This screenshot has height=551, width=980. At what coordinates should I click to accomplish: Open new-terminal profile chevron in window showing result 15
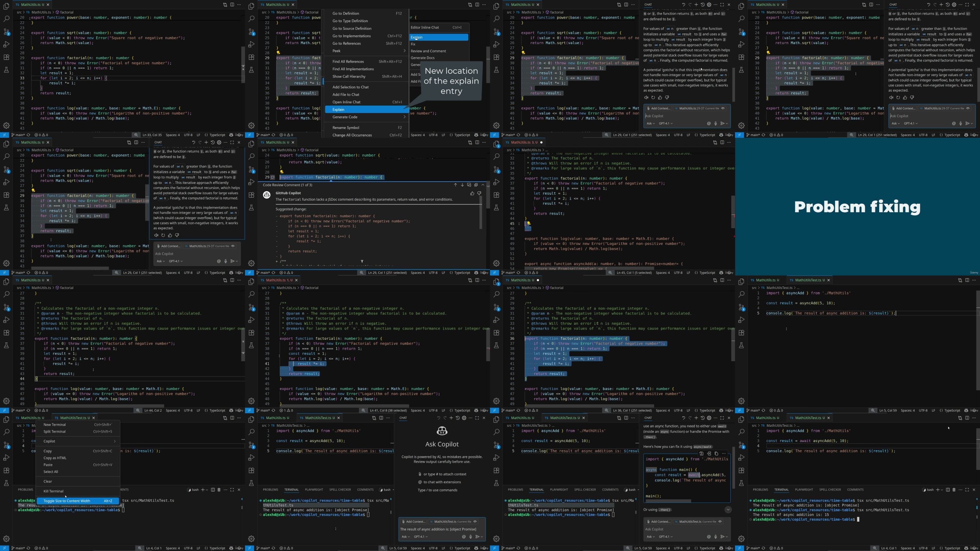click(x=942, y=490)
